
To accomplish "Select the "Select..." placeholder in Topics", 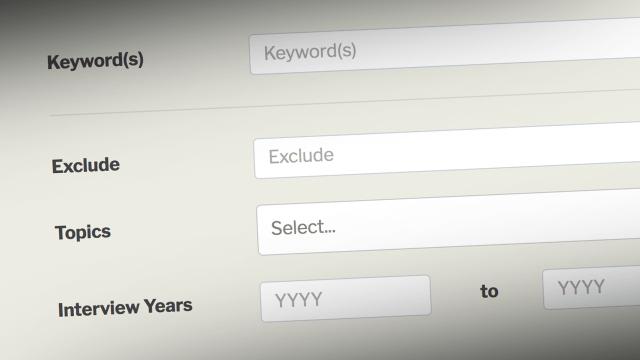I will (x=303, y=227).
